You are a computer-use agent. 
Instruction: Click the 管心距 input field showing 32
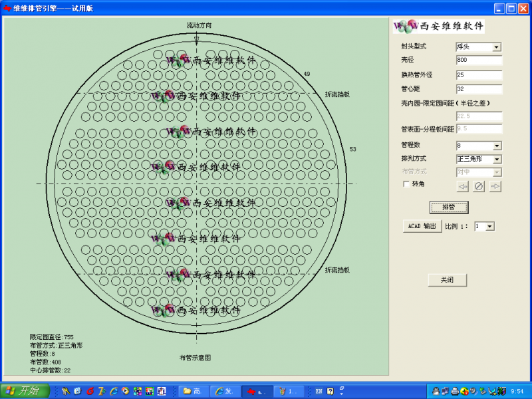[479, 89]
